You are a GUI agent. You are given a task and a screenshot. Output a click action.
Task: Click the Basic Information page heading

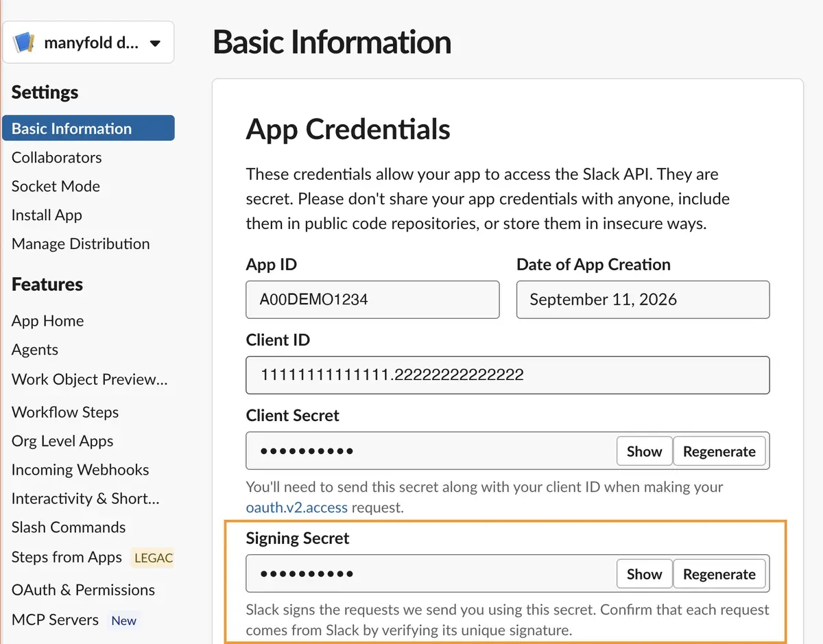332,43
